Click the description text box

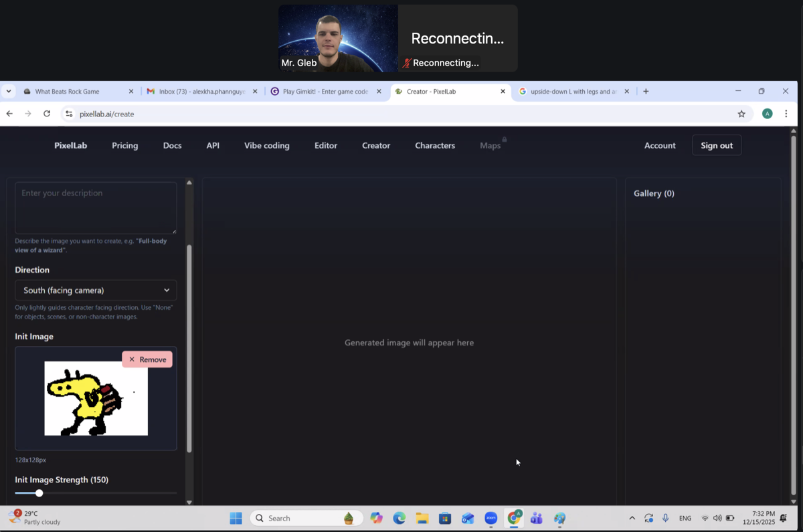tap(96, 208)
